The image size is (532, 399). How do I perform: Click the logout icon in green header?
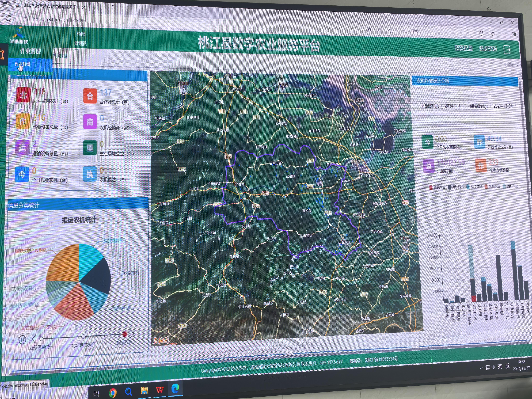(x=507, y=50)
